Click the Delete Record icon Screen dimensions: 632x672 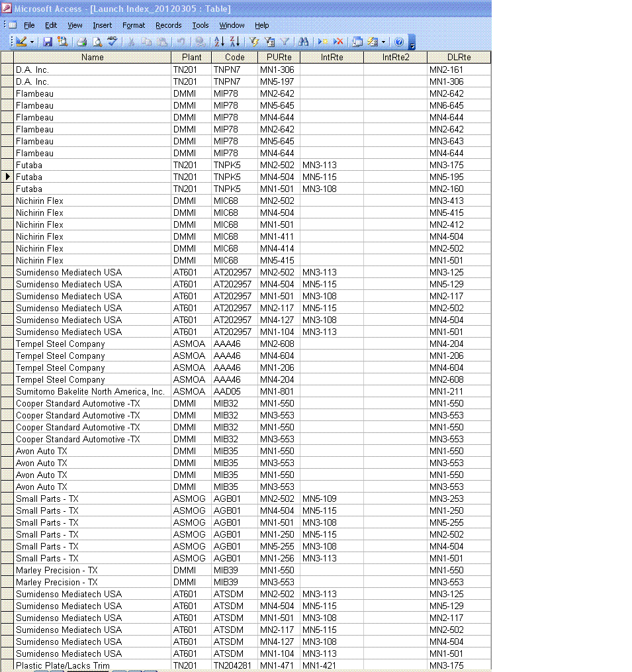(x=338, y=42)
